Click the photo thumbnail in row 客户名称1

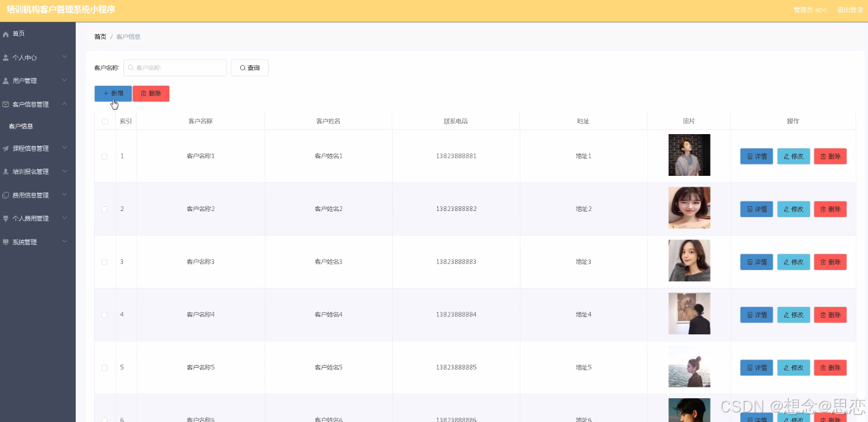click(x=689, y=155)
